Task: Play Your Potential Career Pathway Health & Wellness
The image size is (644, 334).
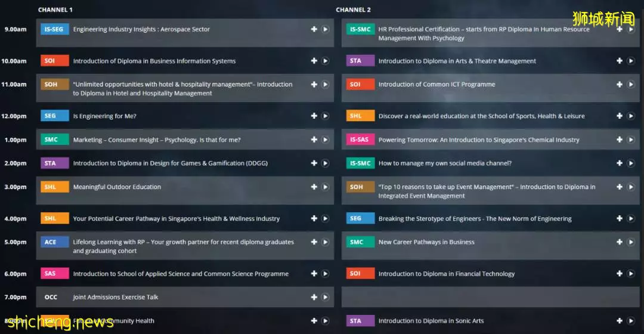Action: point(326,218)
